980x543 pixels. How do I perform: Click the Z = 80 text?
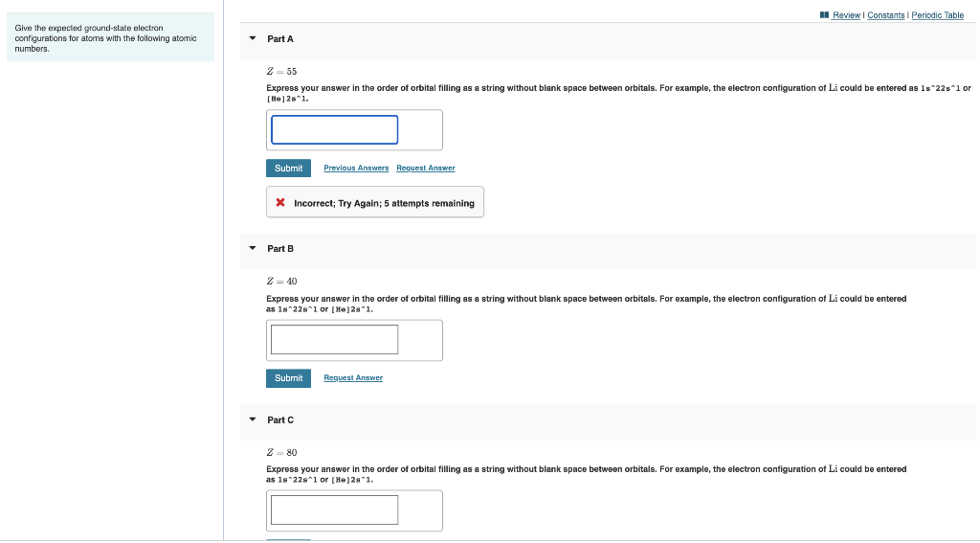pyautogui.click(x=282, y=452)
